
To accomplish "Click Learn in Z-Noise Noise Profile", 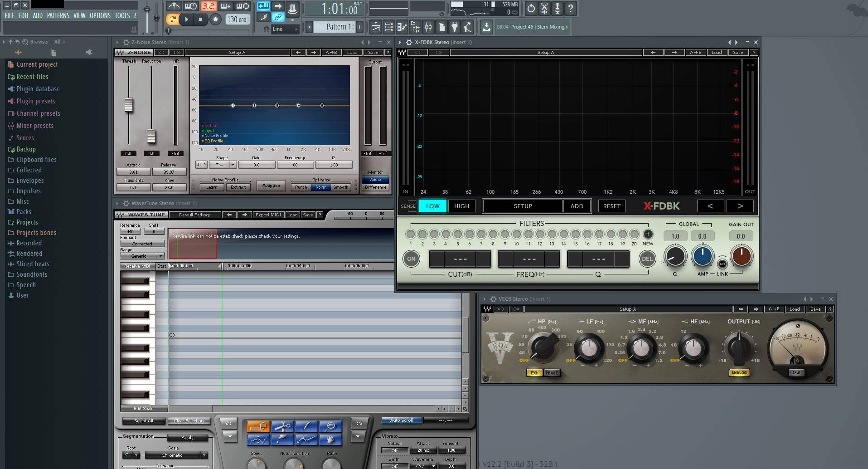I will [x=212, y=187].
